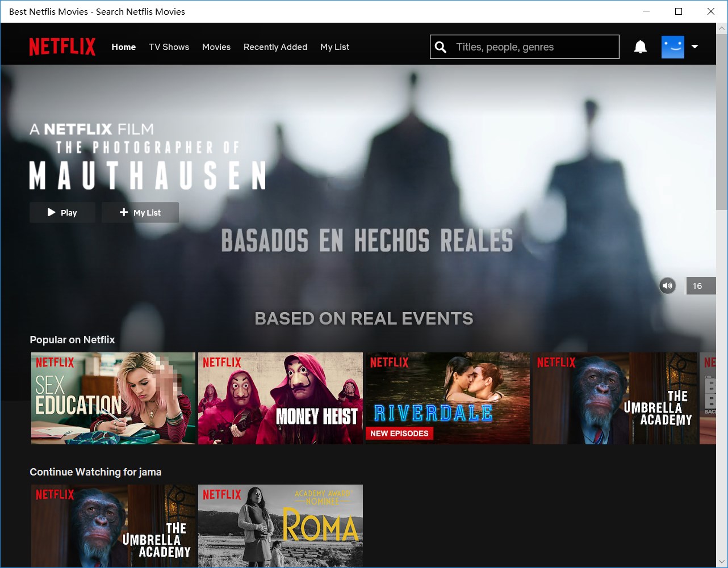
Task: Open My List in the navigation bar
Action: pyautogui.click(x=334, y=47)
